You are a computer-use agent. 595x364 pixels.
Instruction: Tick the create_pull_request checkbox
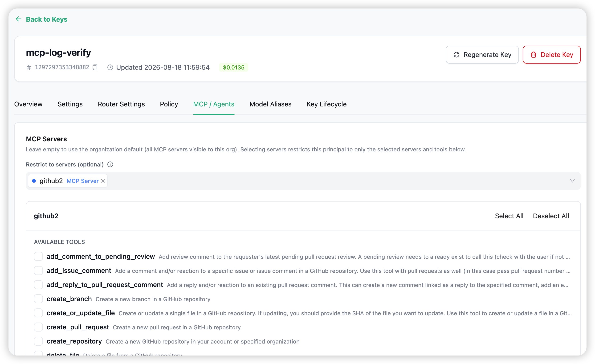(x=38, y=327)
